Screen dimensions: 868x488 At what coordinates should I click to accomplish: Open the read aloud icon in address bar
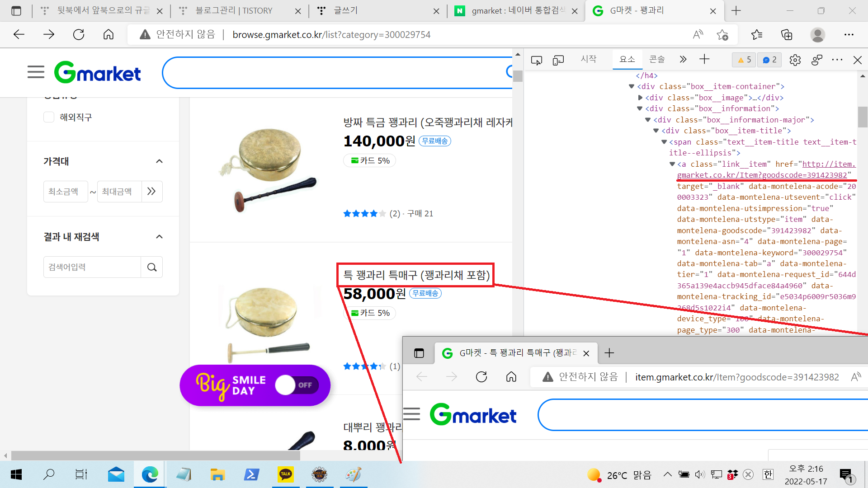698,34
